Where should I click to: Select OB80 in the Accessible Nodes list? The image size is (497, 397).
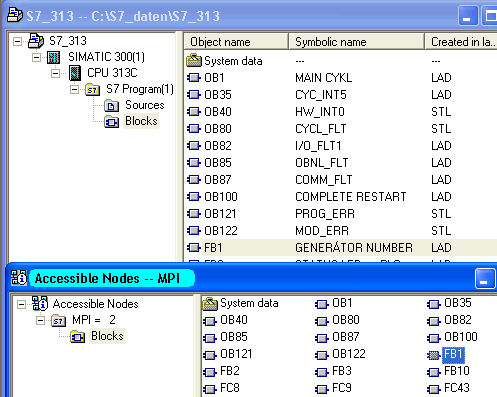point(346,320)
